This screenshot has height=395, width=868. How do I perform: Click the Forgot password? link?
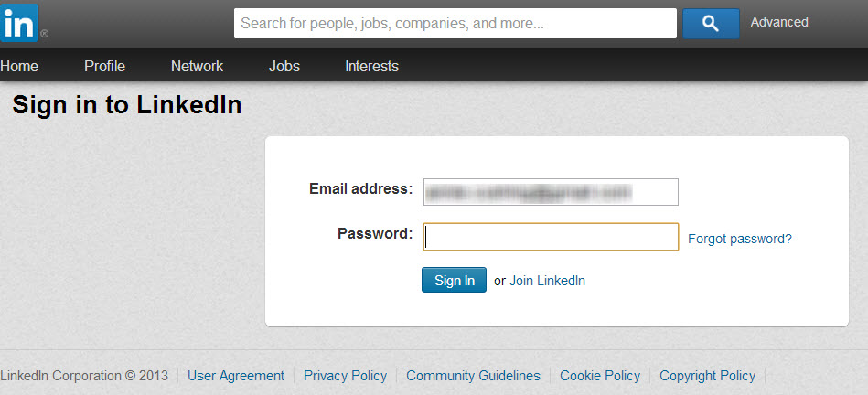pos(739,239)
